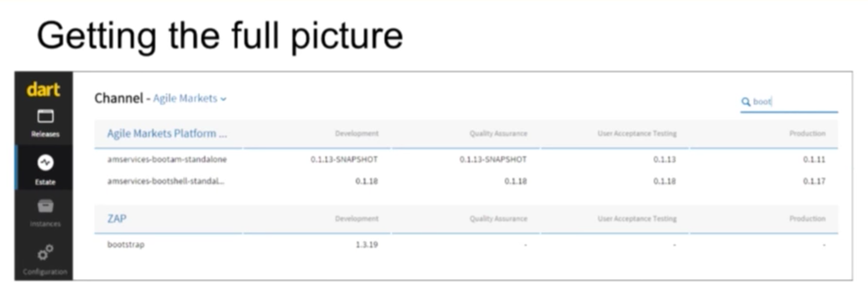Open the Instances sidebar icon
The height and width of the screenshot is (297, 868).
tap(45, 212)
